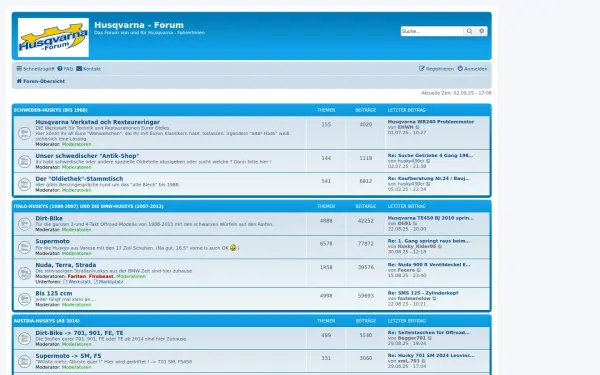
Task: Open the FAQ page
Action: tap(65, 69)
